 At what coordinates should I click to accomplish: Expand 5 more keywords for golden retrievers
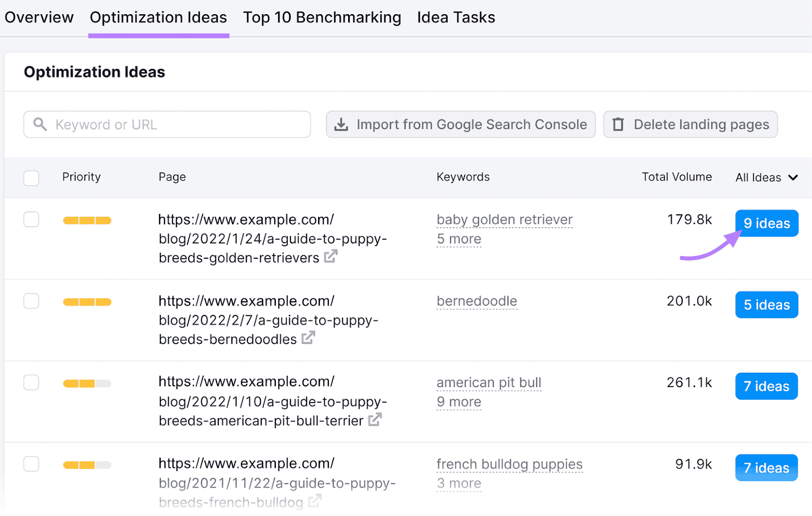coord(458,239)
